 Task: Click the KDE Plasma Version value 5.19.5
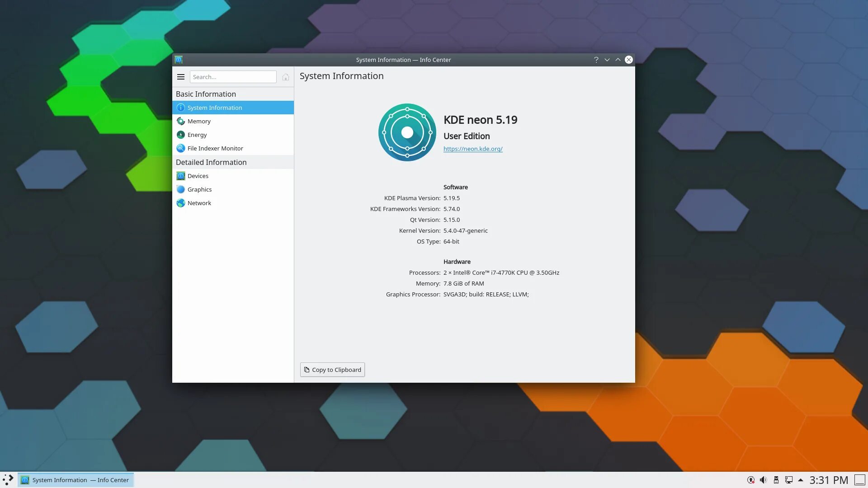coord(452,198)
